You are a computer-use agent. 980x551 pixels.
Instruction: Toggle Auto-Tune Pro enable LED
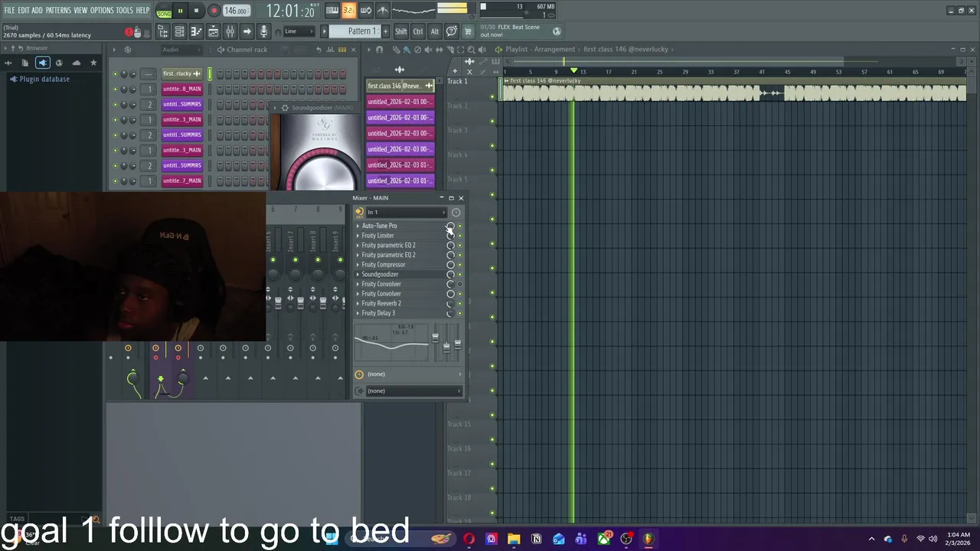[x=459, y=226]
